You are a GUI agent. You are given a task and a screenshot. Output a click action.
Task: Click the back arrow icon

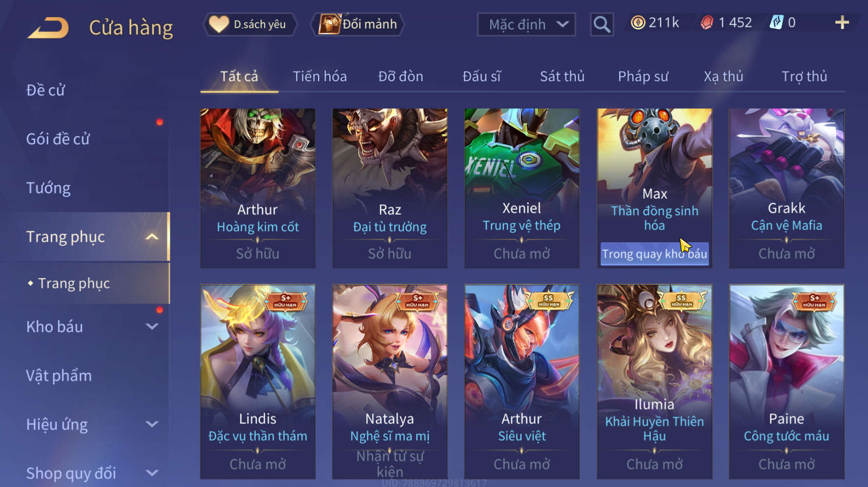point(48,27)
